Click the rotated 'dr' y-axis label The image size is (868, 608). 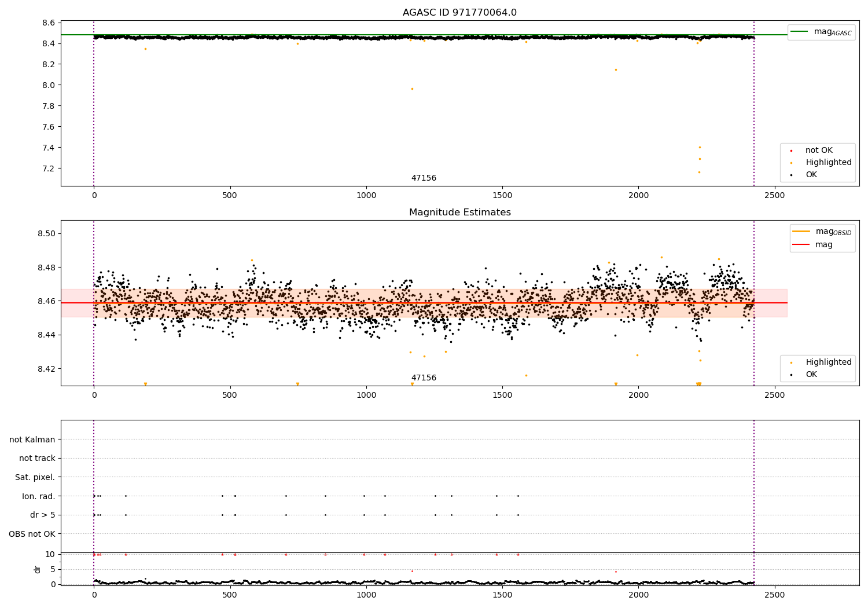[38, 569]
